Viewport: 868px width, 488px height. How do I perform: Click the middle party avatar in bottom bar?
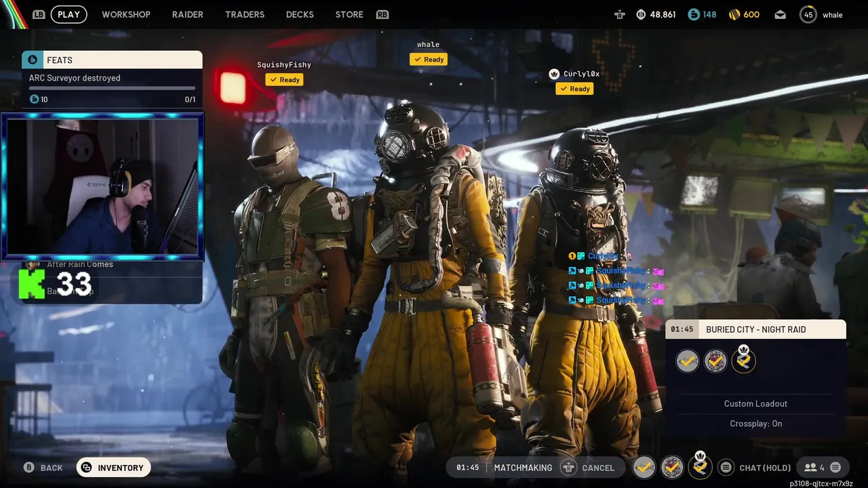[672, 467]
